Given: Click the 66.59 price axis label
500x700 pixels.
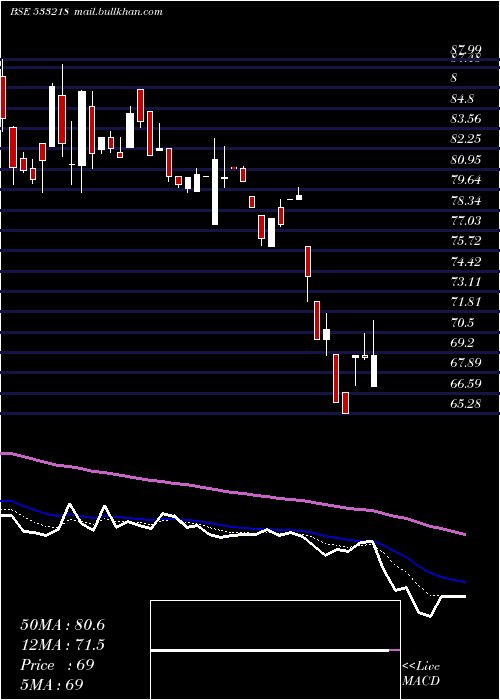Looking at the screenshot, I should coord(466,383).
